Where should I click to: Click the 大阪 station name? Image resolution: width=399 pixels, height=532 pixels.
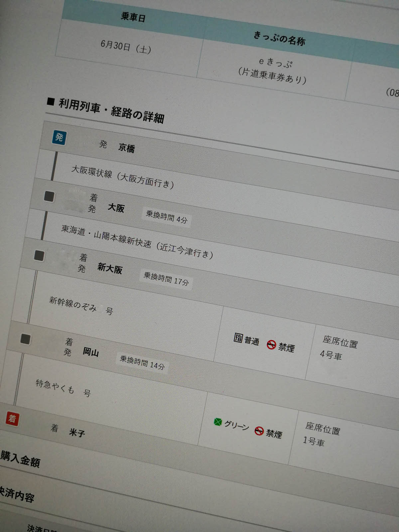(116, 208)
